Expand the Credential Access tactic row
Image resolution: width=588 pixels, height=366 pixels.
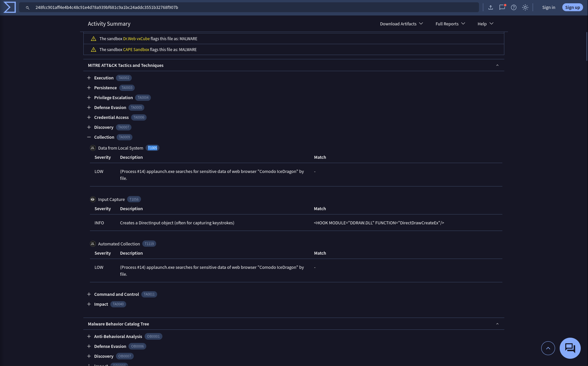89,117
